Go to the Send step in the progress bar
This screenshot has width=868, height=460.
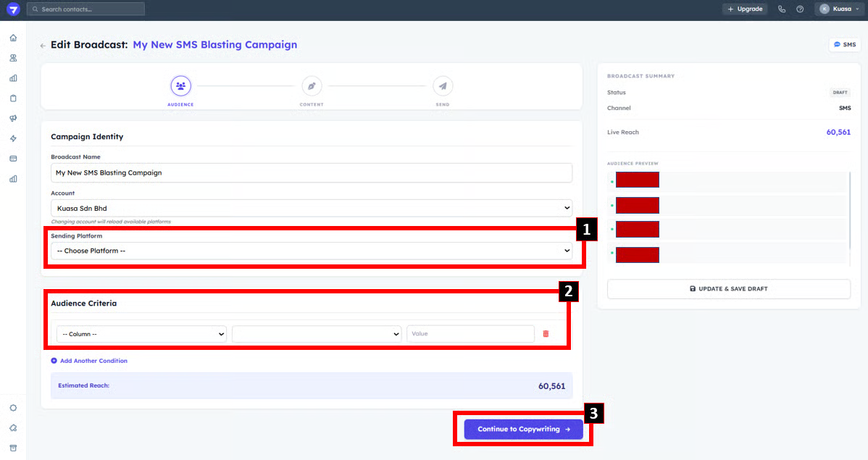coord(443,86)
